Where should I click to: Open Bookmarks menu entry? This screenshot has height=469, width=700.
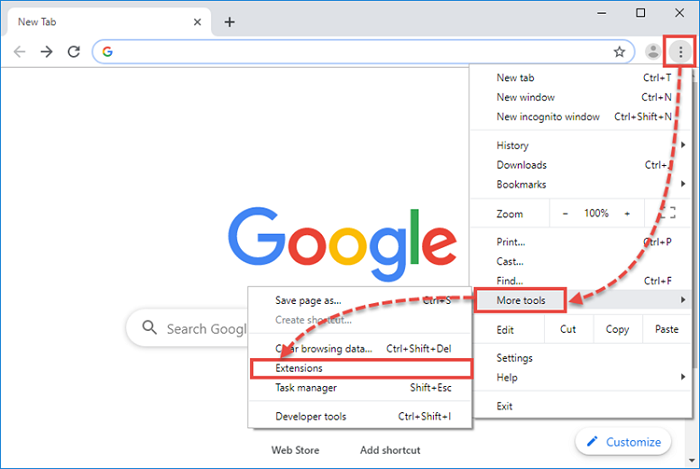(580, 184)
